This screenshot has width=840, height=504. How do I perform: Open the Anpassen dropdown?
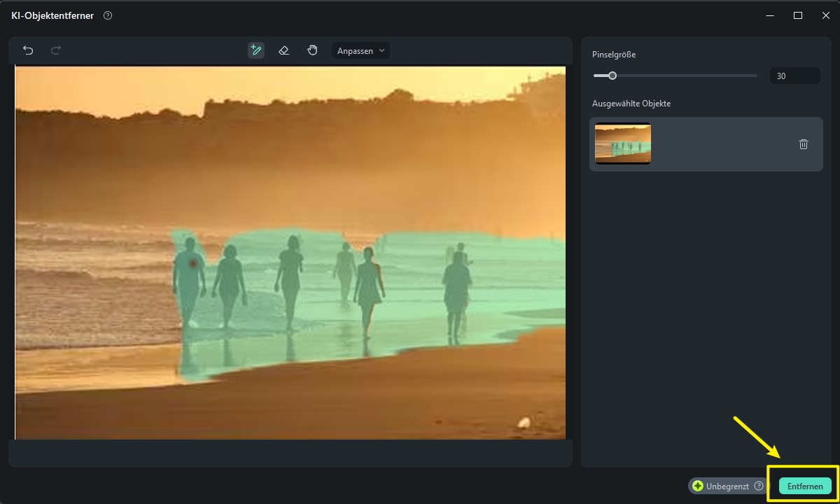click(x=360, y=50)
